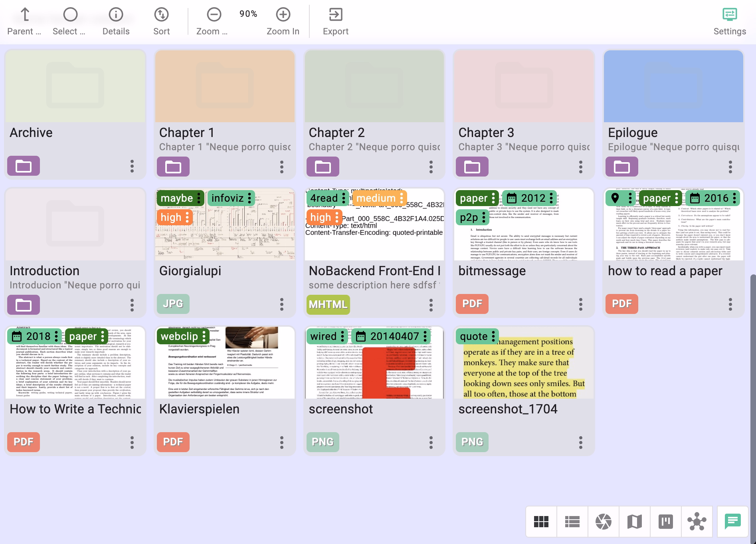756x544 pixels.
Task: Click the 90% zoom level indicator
Action: 247,14
